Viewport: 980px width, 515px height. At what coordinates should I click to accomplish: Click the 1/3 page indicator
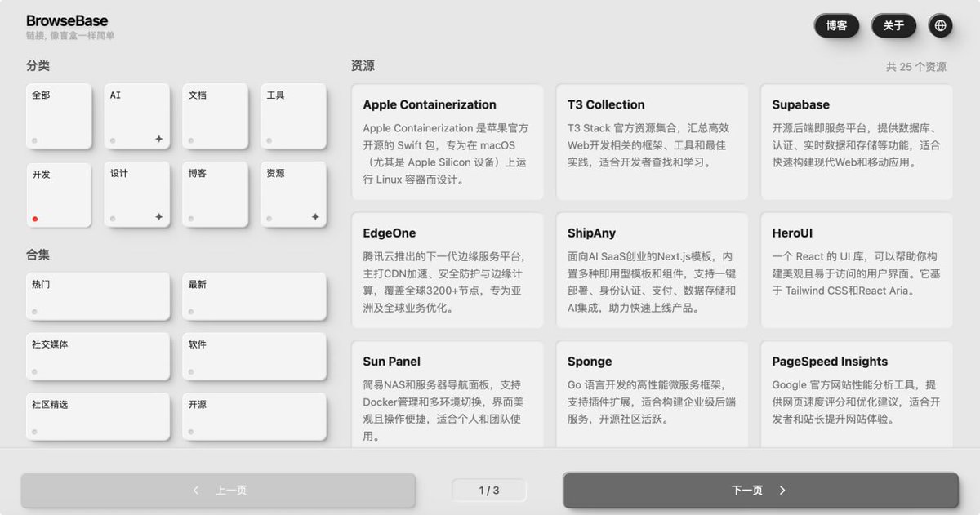click(x=488, y=490)
